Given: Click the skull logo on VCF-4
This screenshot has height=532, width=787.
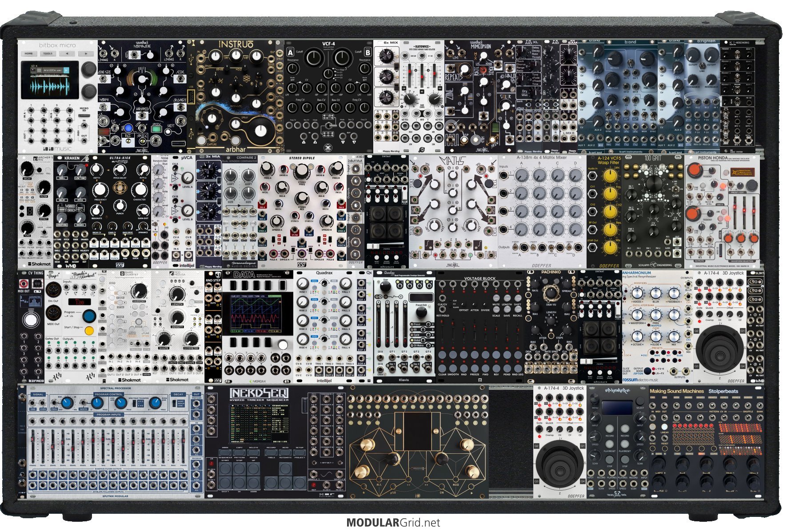Looking at the screenshot, I should pos(329,148).
